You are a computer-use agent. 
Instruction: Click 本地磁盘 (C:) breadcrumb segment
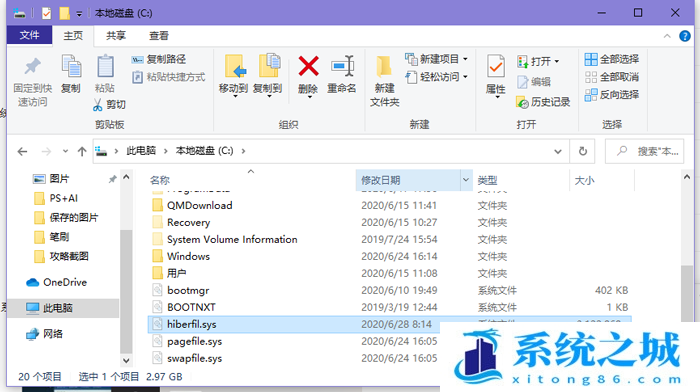click(x=204, y=151)
